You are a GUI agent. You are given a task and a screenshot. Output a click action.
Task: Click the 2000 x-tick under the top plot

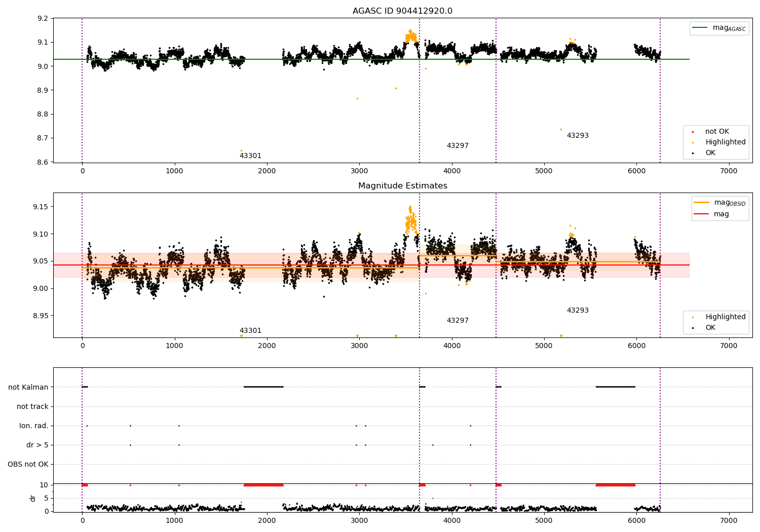[x=267, y=171]
